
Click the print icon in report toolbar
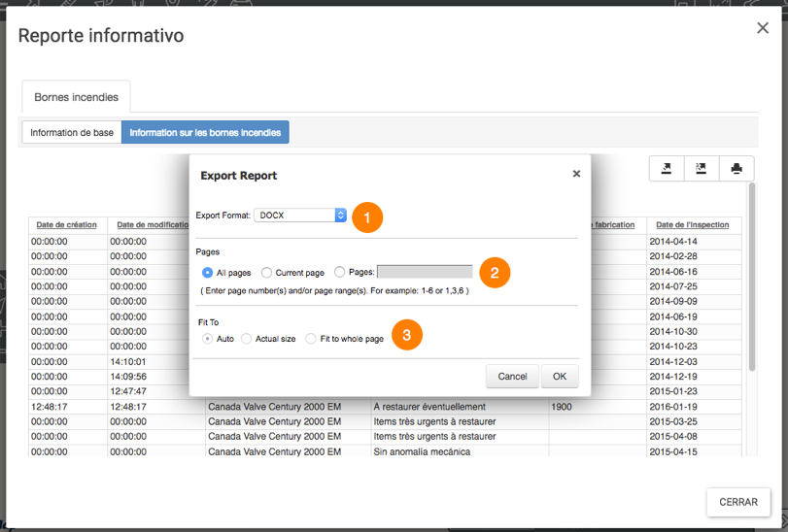tap(737, 169)
